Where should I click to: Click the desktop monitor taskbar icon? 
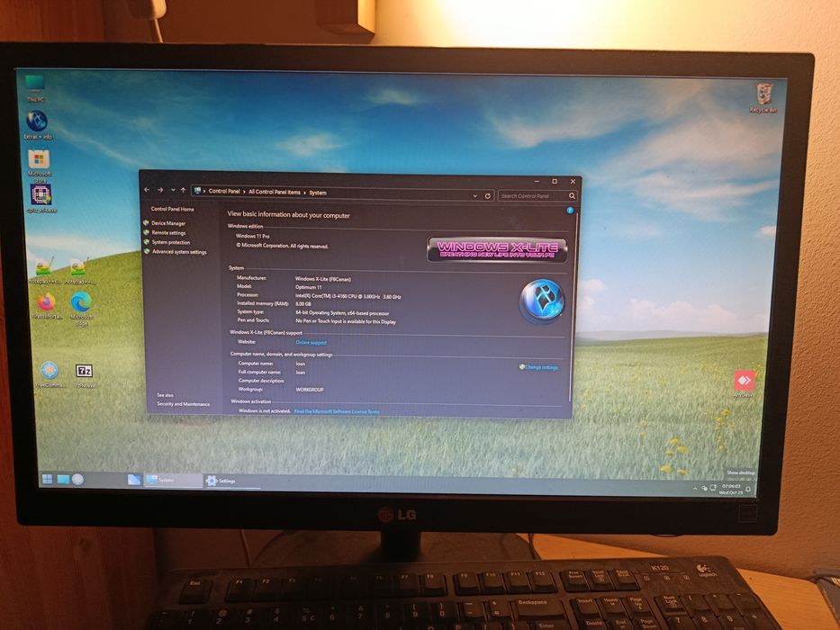63,479
